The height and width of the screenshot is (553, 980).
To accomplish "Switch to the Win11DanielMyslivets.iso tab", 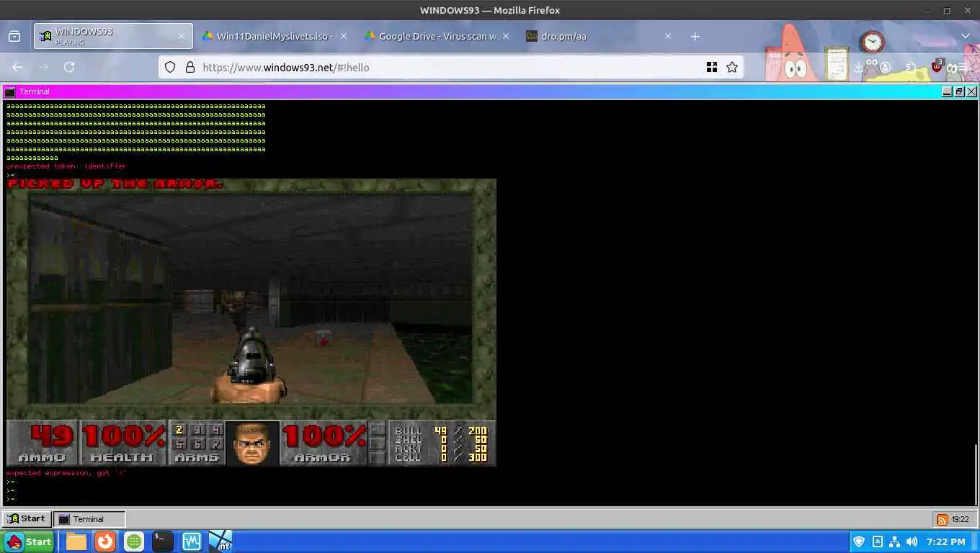I will tap(275, 36).
